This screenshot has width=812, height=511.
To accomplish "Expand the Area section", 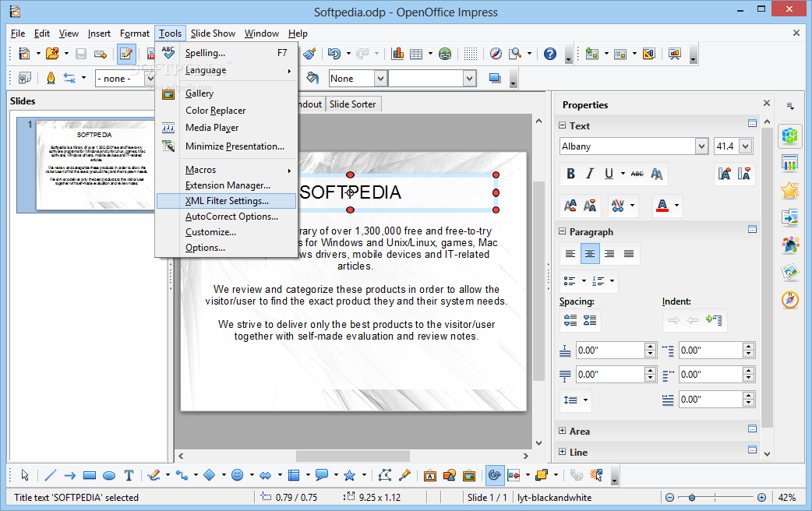I will [x=563, y=431].
